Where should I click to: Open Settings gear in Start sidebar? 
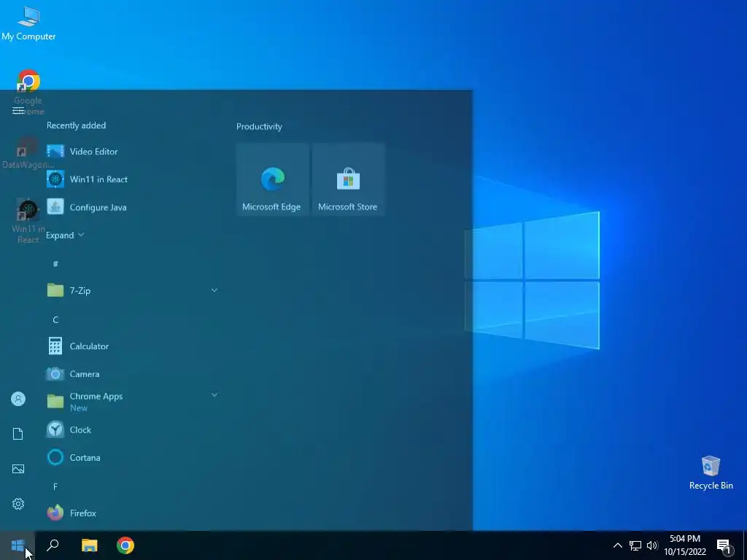tap(18, 504)
